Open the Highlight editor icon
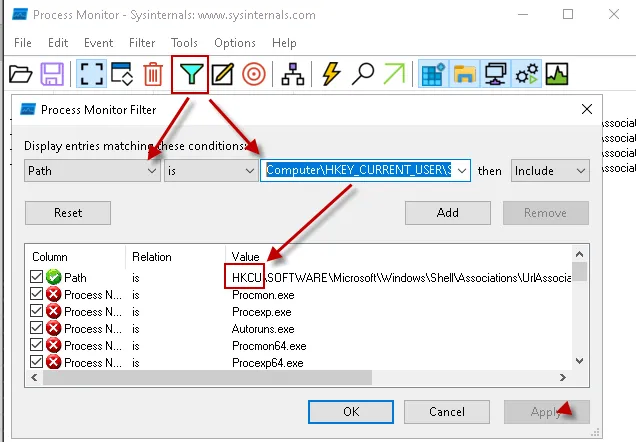This screenshot has height=442, width=636. [x=222, y=74]
